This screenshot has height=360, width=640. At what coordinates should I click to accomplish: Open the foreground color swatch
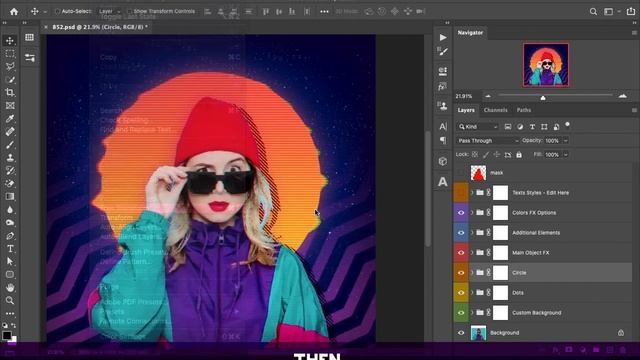tap(7, 335)
